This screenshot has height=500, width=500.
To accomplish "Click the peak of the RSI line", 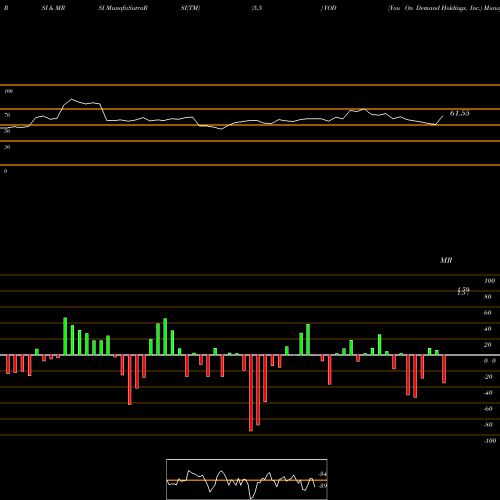I will pos(71,99).
